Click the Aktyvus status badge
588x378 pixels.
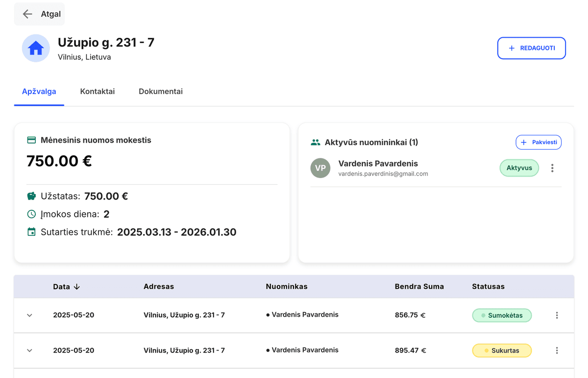coord(519,168)
